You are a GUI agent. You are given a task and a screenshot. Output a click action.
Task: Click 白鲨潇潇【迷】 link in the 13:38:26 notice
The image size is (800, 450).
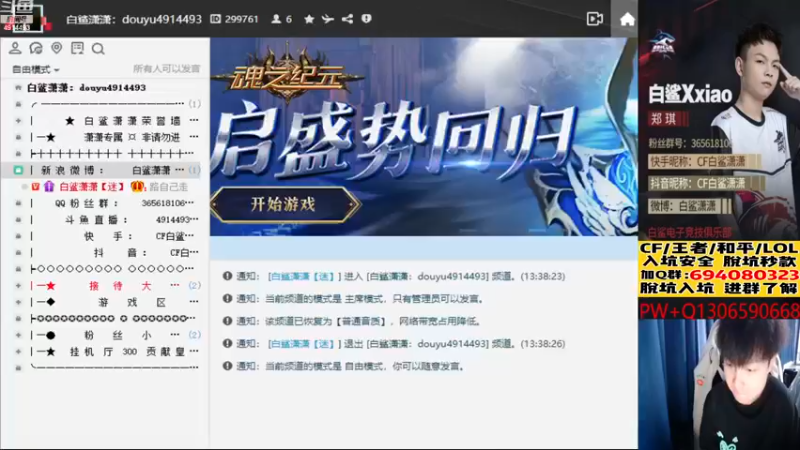304,344
